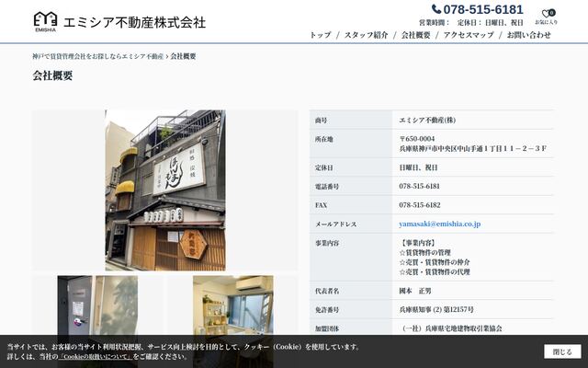Click エミシア不動産株式会社 site title

(135, 22)
